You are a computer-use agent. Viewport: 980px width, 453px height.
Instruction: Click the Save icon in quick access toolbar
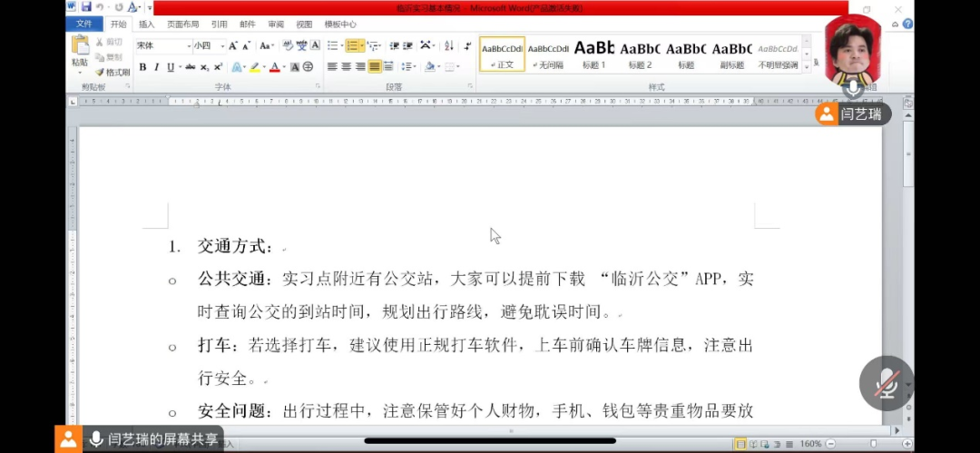point(86,7)
